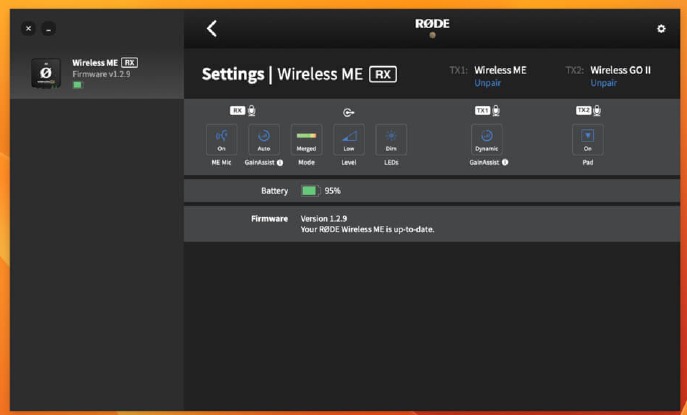Click the RØDE logo in header

pos(432,24)
